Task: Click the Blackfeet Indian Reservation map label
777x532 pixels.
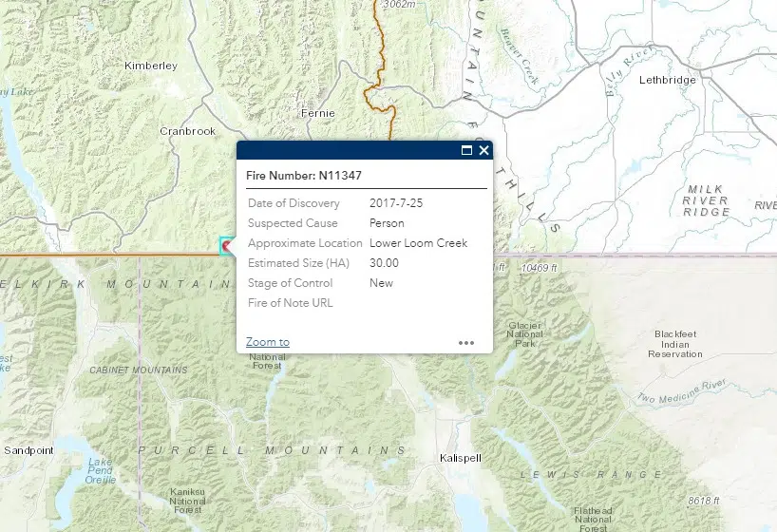Action: (x=675, y=344)
